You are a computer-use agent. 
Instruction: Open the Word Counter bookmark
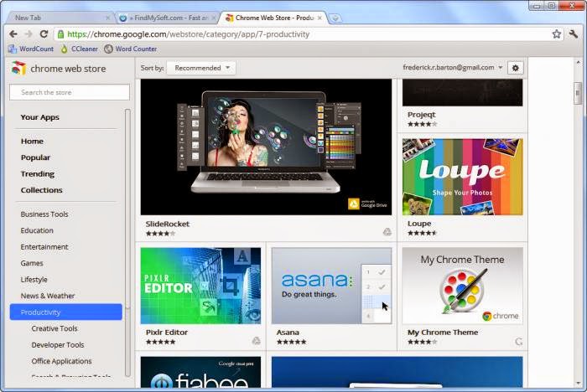(x=131, y=49)
